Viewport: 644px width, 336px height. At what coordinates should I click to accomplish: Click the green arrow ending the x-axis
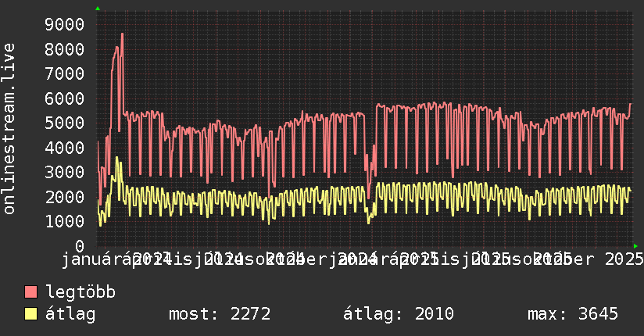click(635, 246)
